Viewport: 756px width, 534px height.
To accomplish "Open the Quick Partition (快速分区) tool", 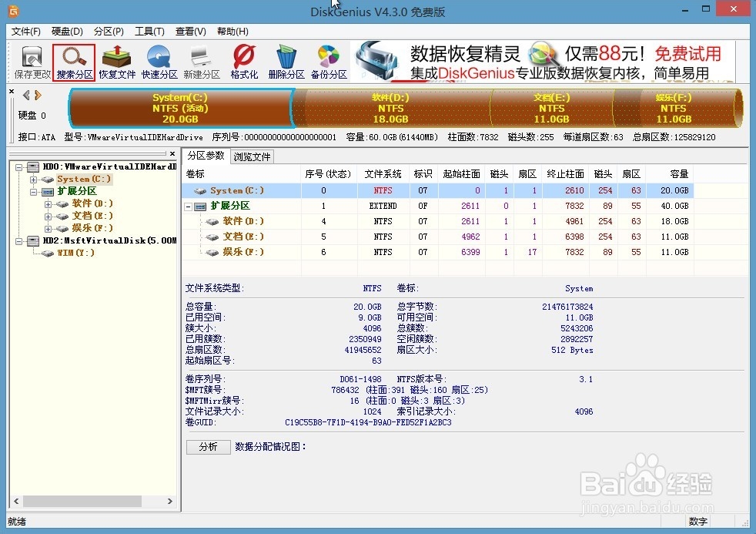I will click(x=159, y=62).
